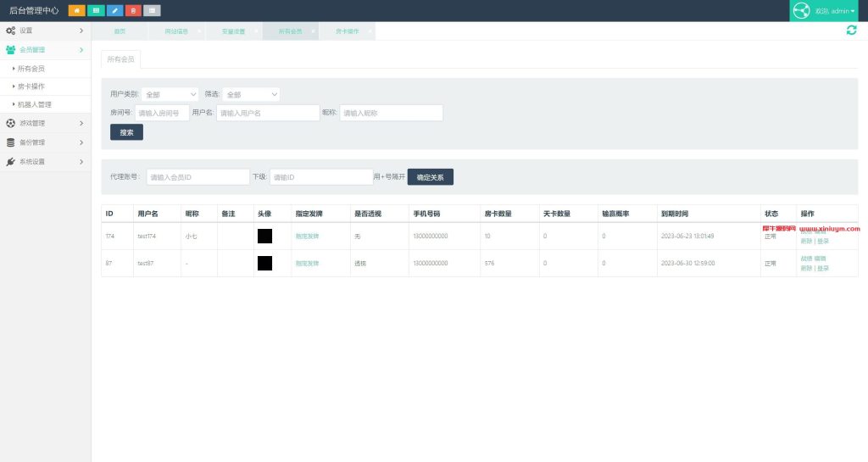Screen dimensions: 868x462
Task: Open the 用户类别 dropdown
Action: [170, 94]
